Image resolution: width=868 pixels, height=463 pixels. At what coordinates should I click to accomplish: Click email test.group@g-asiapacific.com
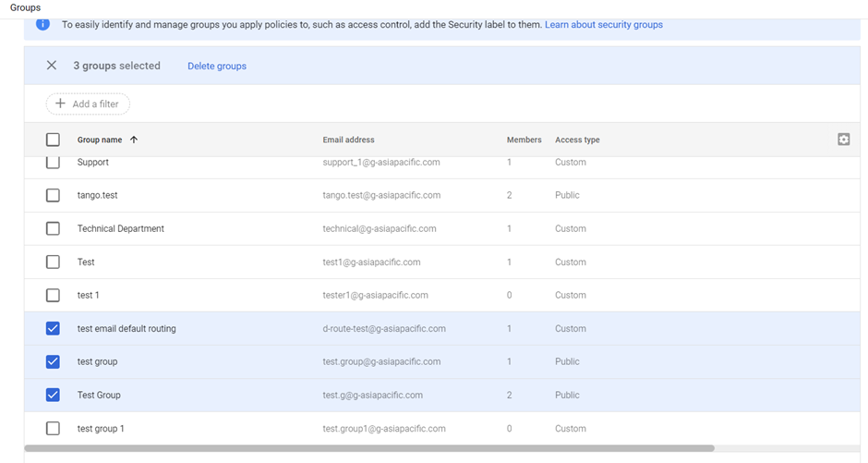pyautogui.click(x=381, y=361)
